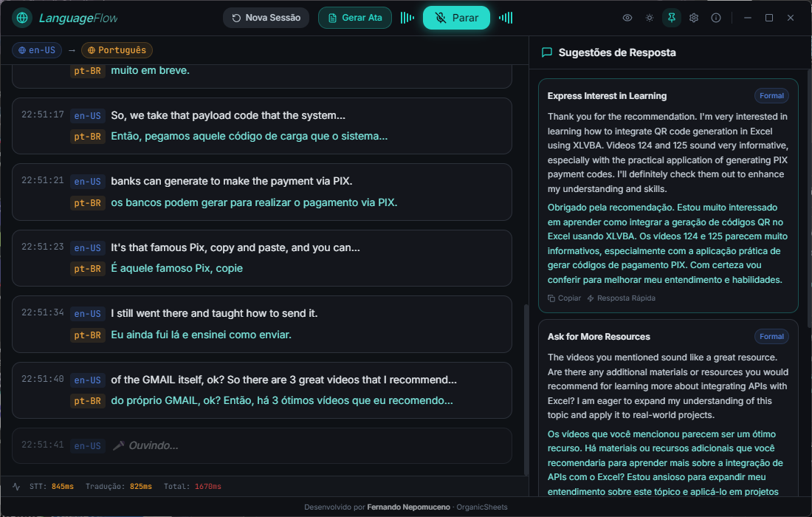Click the transcript panel vertical scrollbar
This screenshot has width=812, height=517.
pos(526,389)
